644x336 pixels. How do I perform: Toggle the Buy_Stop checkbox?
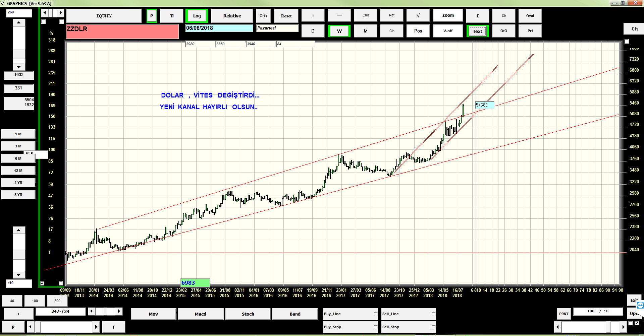click(x=375, y=327)
